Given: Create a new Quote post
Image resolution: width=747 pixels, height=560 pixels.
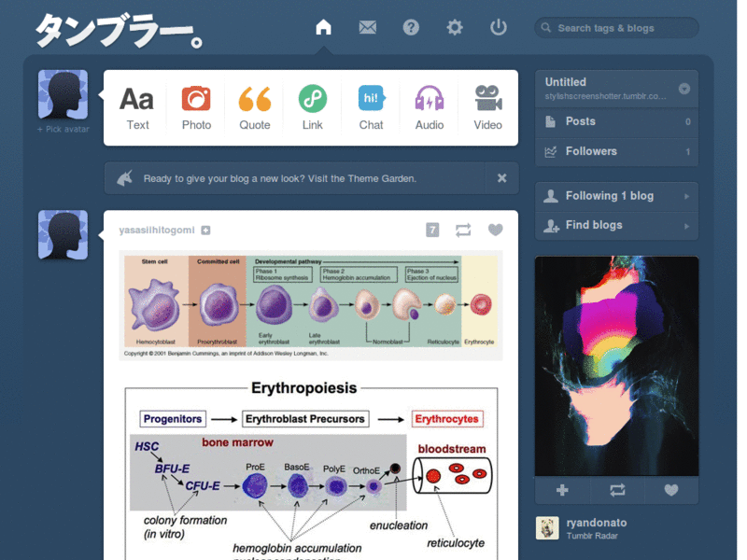Looking at the screenshot, I should pos(254,108).
